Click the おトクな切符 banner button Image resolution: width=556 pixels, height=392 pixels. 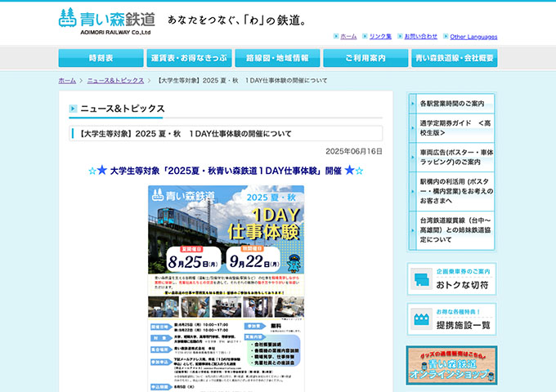[x=451, y=279]
